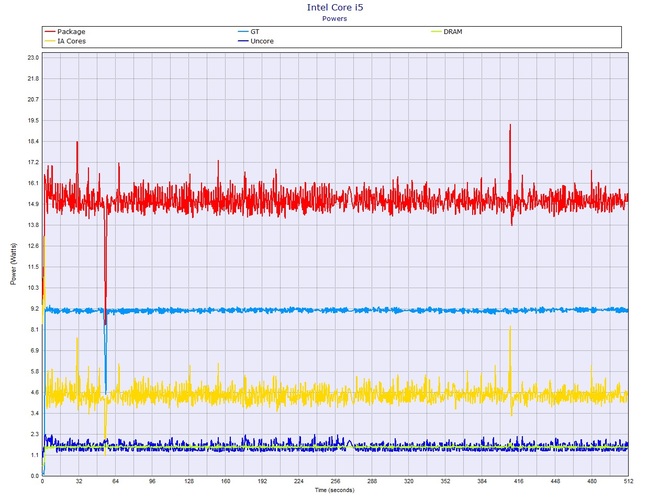Click the 192 seconds x-axis tick label
The width and height of the screenshot is (670, 502).
(262, 481)
